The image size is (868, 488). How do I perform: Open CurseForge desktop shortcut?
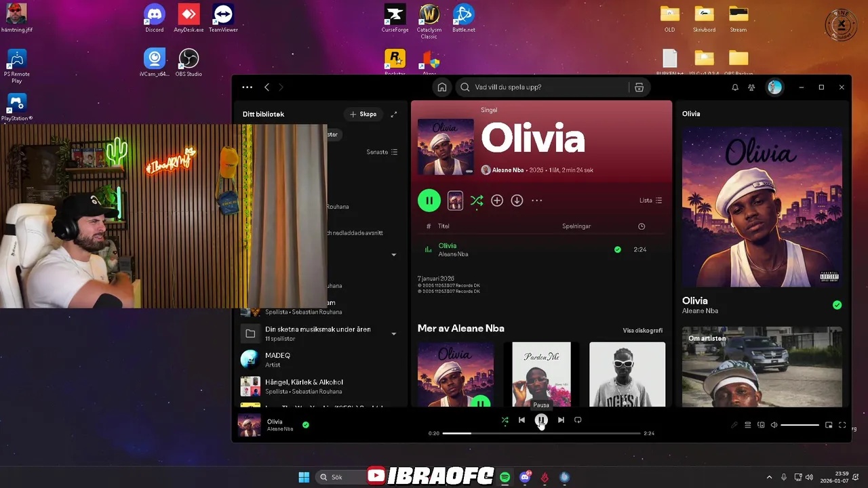pyautogui.click(x=395, y=18)
